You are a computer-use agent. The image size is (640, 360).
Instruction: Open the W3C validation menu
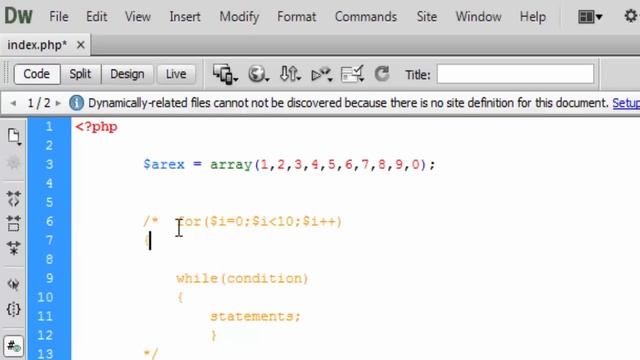[321, 74]
